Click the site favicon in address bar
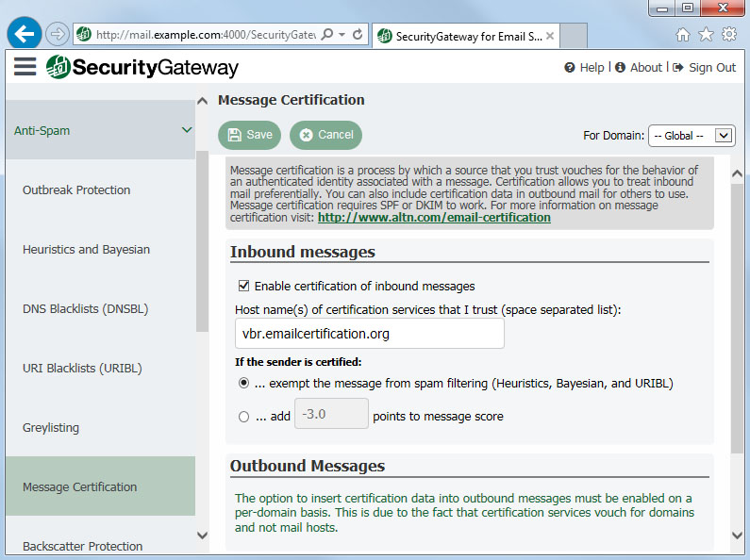This screenshot has width=750, height=560. [84, 34]
